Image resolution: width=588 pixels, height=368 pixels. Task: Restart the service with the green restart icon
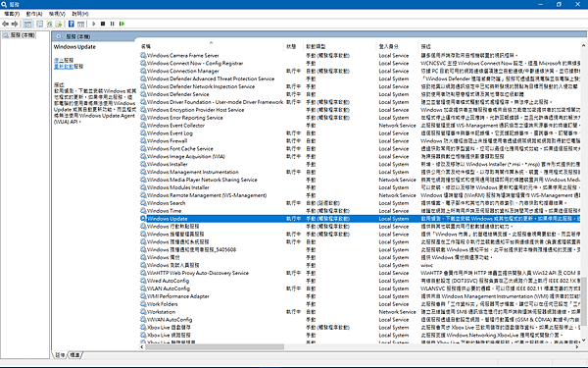pos(122,24)
